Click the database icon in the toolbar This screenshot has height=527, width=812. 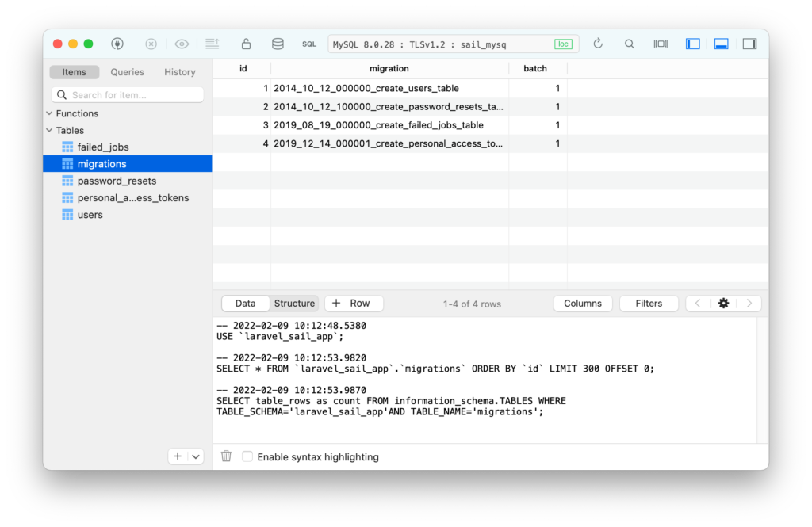pos(278,44)
